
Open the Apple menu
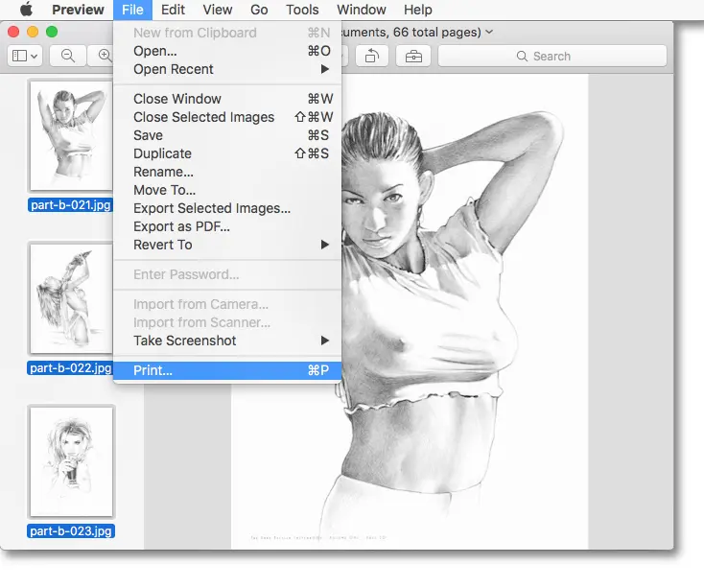[26, 10]
